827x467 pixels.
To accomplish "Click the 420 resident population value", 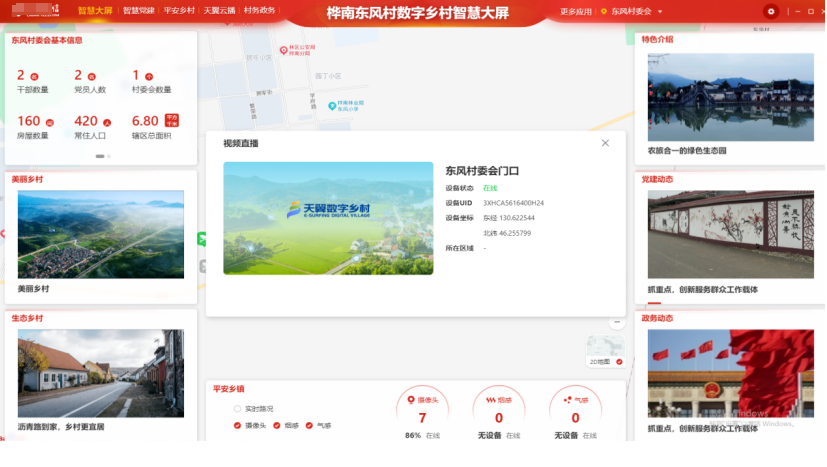I will [86, 121].
